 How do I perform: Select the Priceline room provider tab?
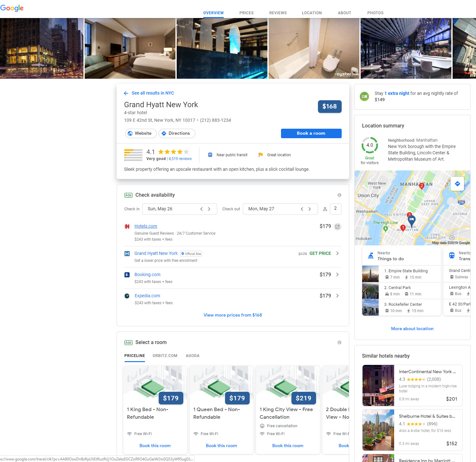(135, 356)
